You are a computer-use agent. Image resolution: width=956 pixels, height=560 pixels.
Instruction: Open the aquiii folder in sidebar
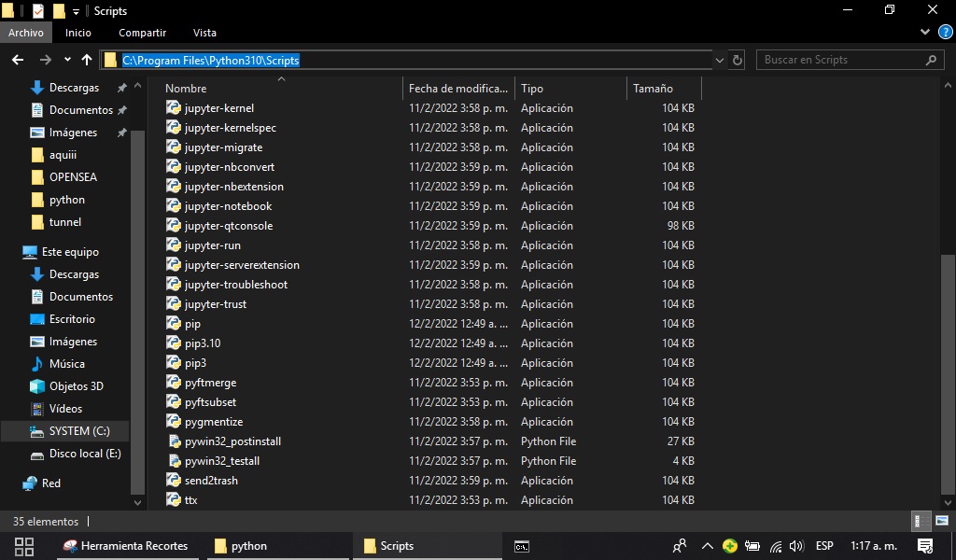point(63,155)
